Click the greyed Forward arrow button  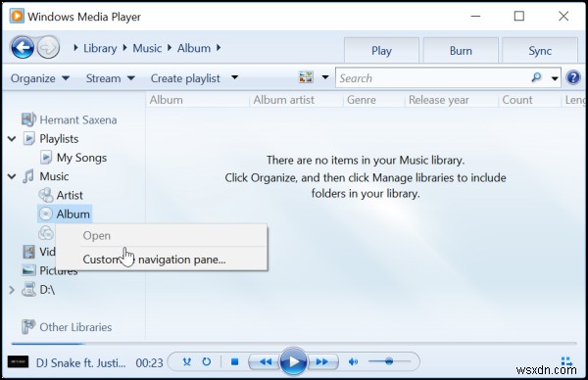click(48, 48)
